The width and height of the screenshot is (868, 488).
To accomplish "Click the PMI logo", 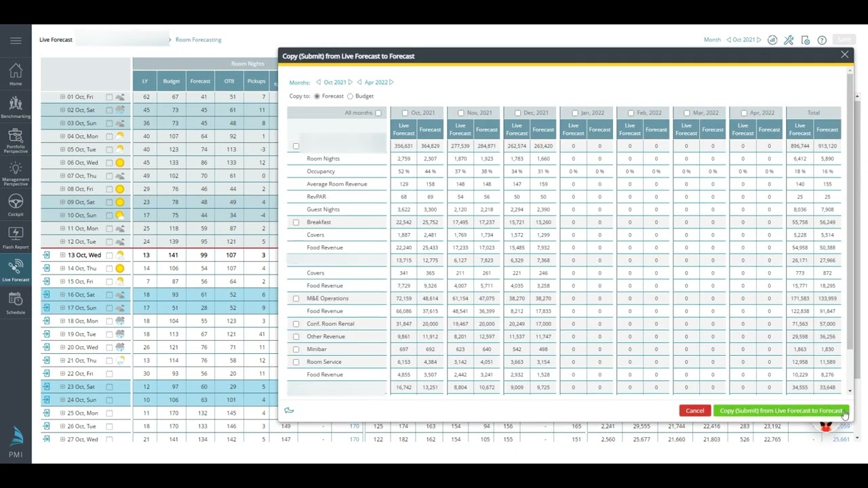I will 16,443.
